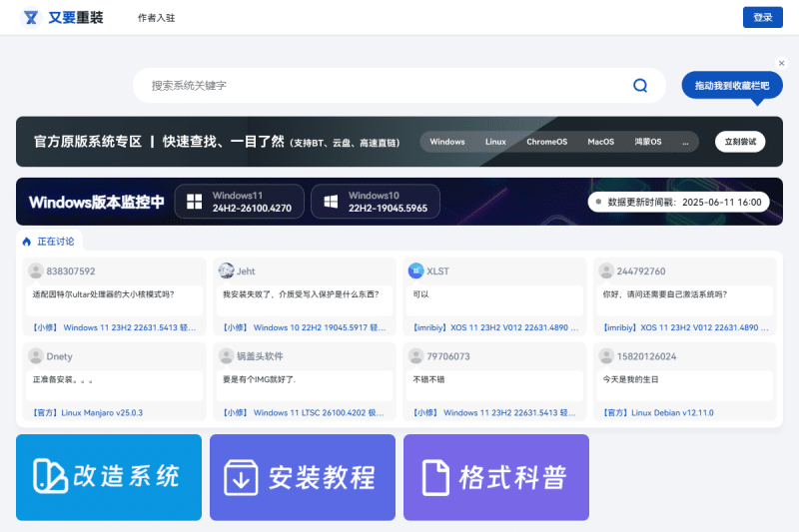Click the 官方原版系统专区 banner heading
Viewport: 799px width, 532px height.
click(x=88, y=142)
